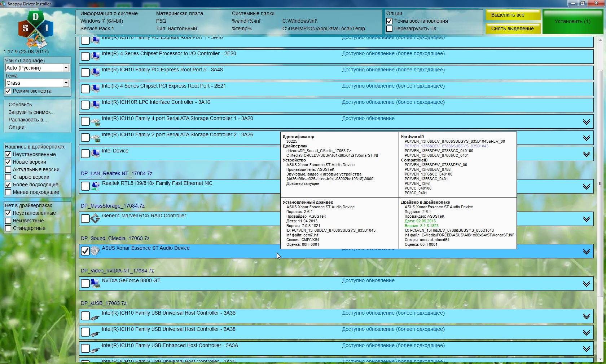Click the Обновить menu item

tap(20, 105)
